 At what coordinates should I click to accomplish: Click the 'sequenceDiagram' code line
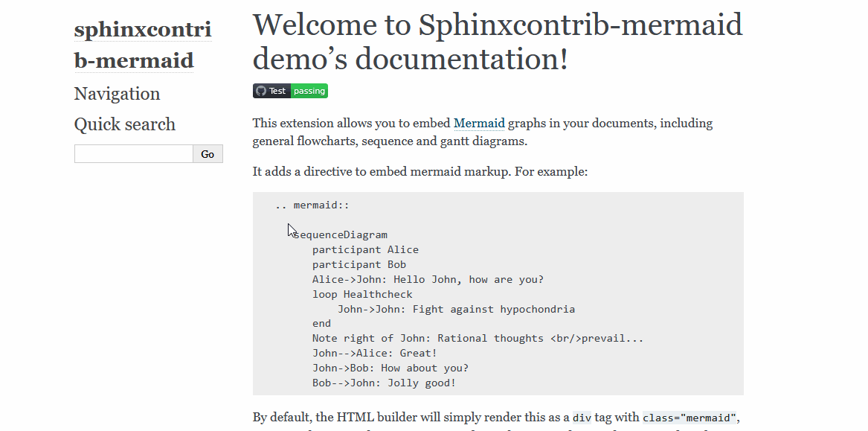pos(341,235)
